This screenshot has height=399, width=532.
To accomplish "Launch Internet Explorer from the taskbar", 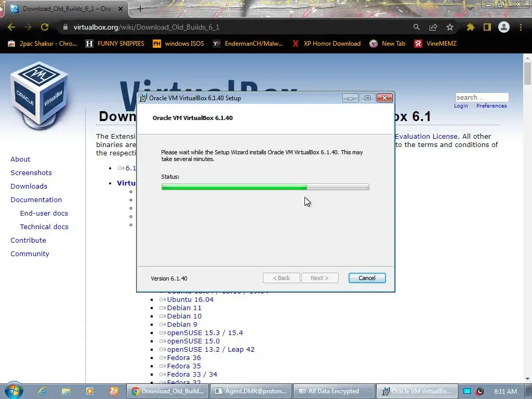I will point(42,391).
